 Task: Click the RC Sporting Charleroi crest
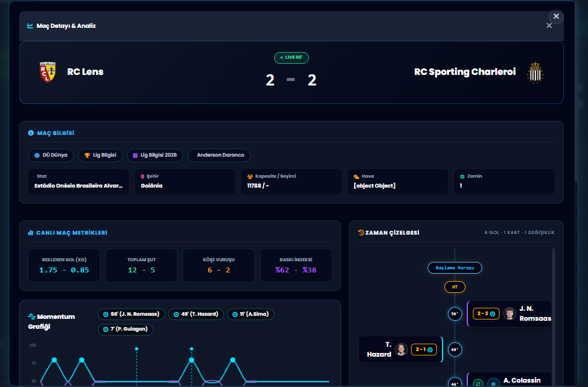pyautogui.click(x=535, y=72)
